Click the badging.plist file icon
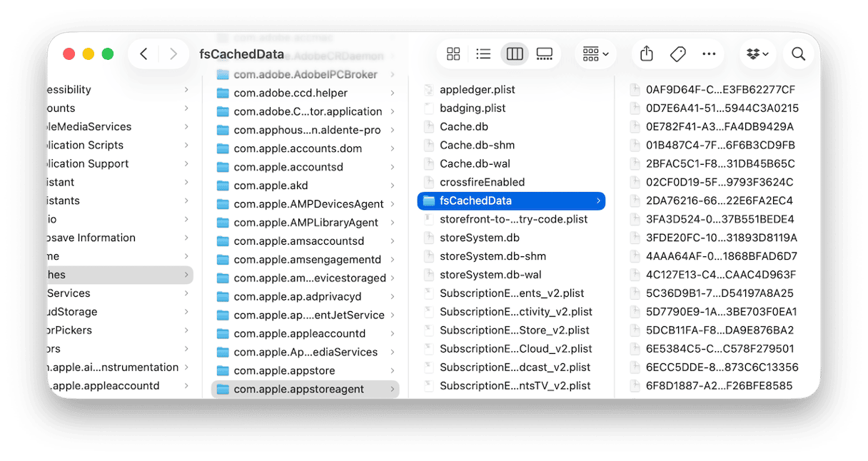This screenshot has height=461, width=868. click(428, 108)
